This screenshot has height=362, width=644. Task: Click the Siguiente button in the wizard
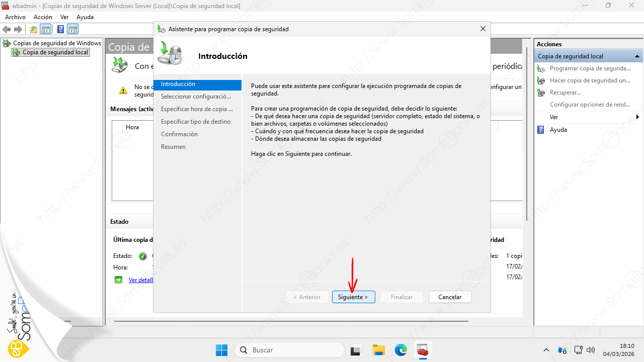point(353,297)
